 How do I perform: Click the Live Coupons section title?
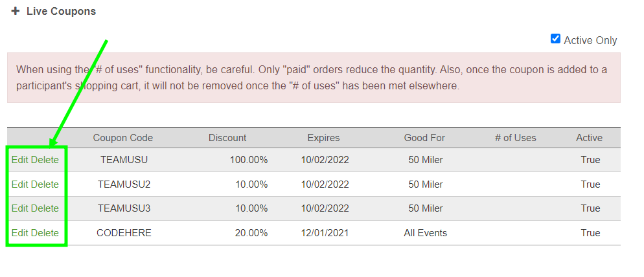61,12
